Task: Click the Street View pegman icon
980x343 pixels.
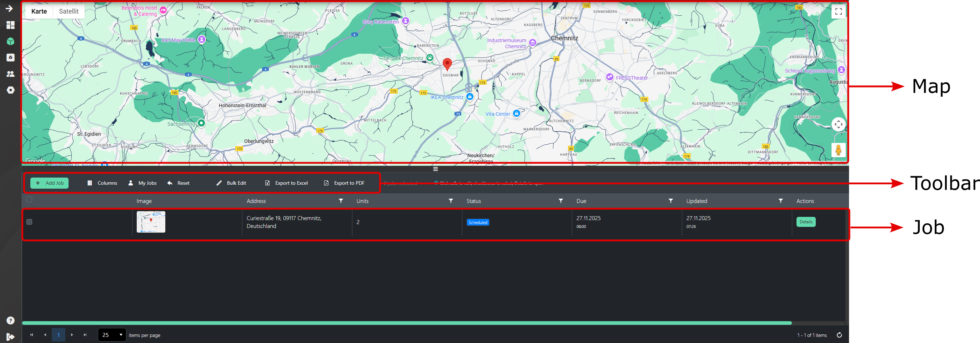Action: 838,150
